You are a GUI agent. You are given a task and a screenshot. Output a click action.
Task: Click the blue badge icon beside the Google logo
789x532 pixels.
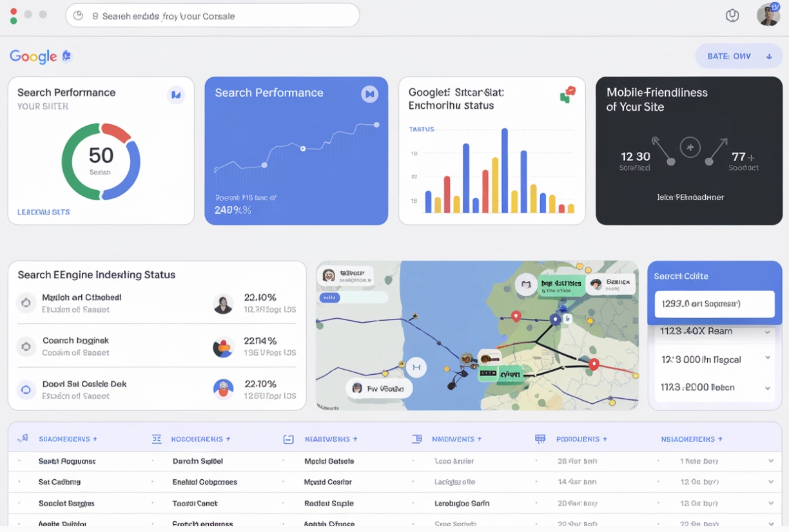tap(66, 56)
